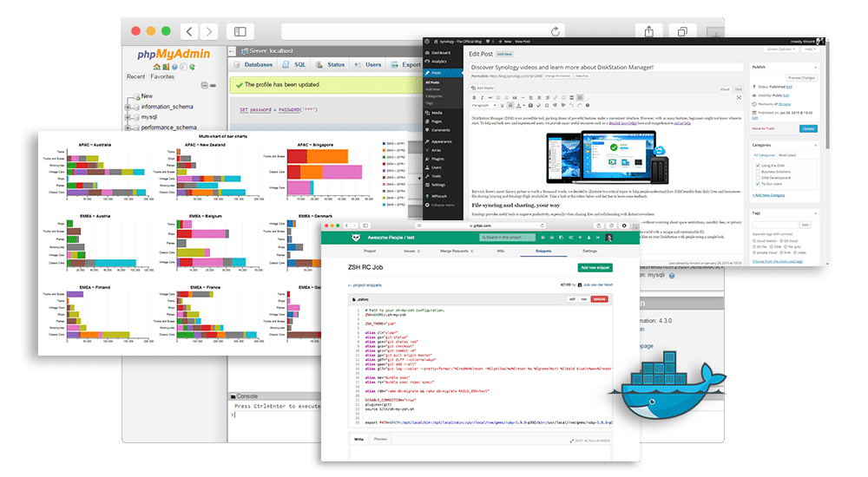
Task: Expand performance_schema database in phpMyAdmin tree
Action: [128, 127]
